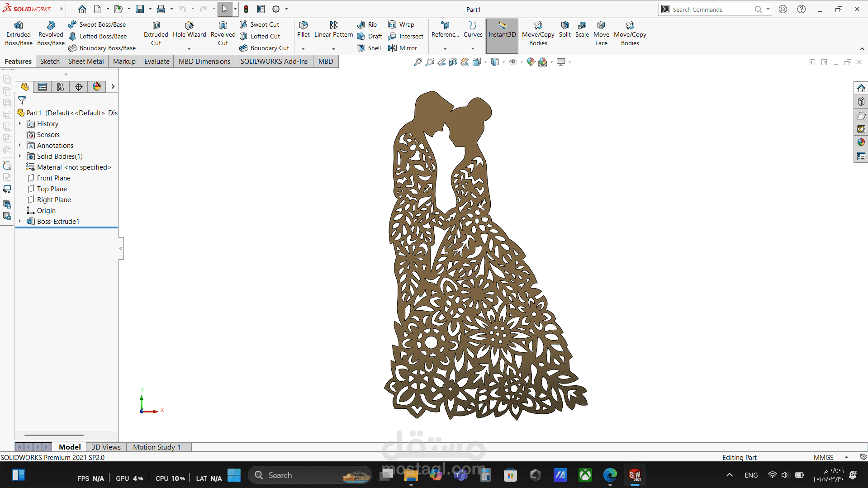Switch to the Evaluate tab
Image resolution: width=868 pixels, height=488 pixels.
(x=157, y=62)
